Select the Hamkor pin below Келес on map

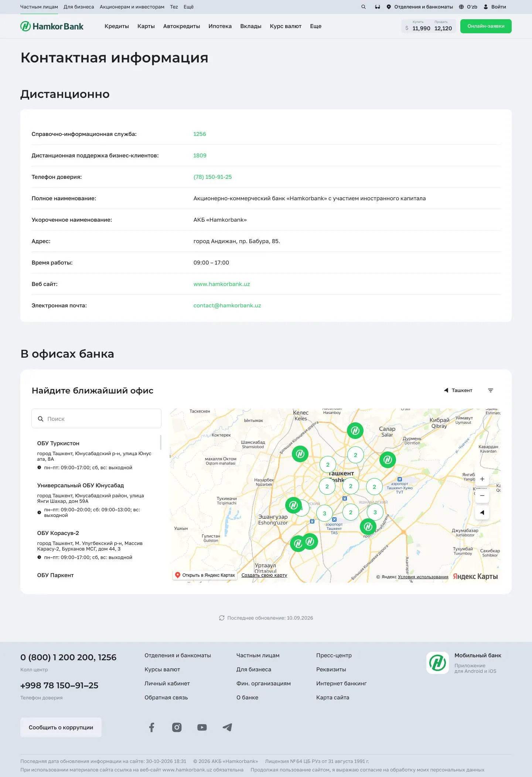300,454
